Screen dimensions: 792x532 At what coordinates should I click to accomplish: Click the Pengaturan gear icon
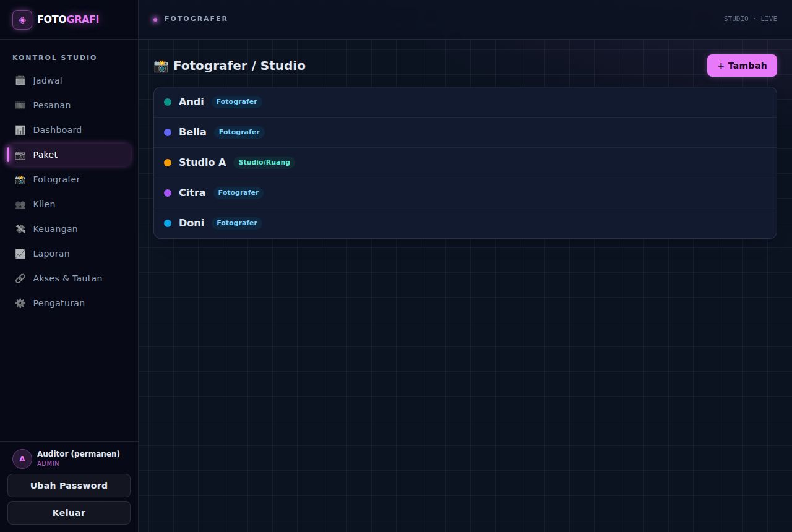(x=20, y=303)
